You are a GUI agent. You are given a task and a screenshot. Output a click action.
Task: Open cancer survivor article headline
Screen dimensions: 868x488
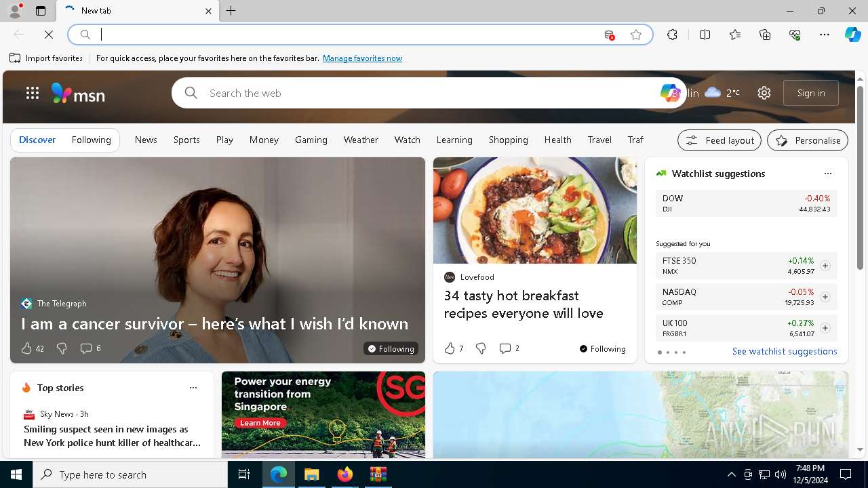click(x=214, y=323)
